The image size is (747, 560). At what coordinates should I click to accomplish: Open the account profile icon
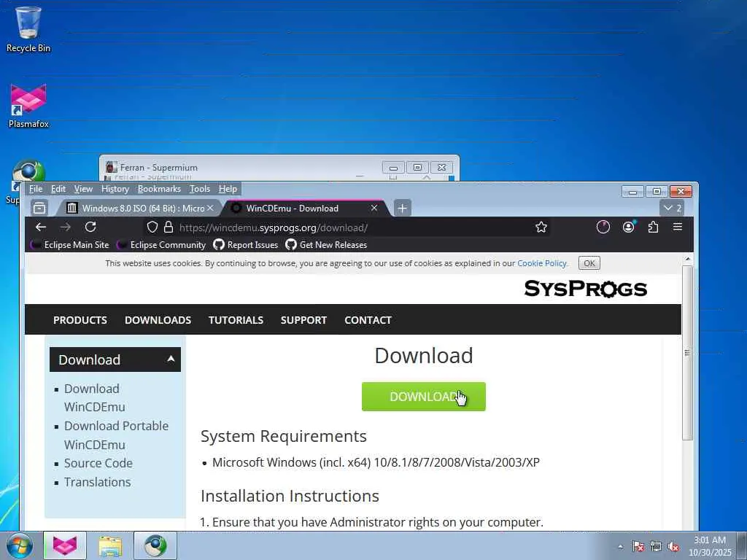click(628, 227)
